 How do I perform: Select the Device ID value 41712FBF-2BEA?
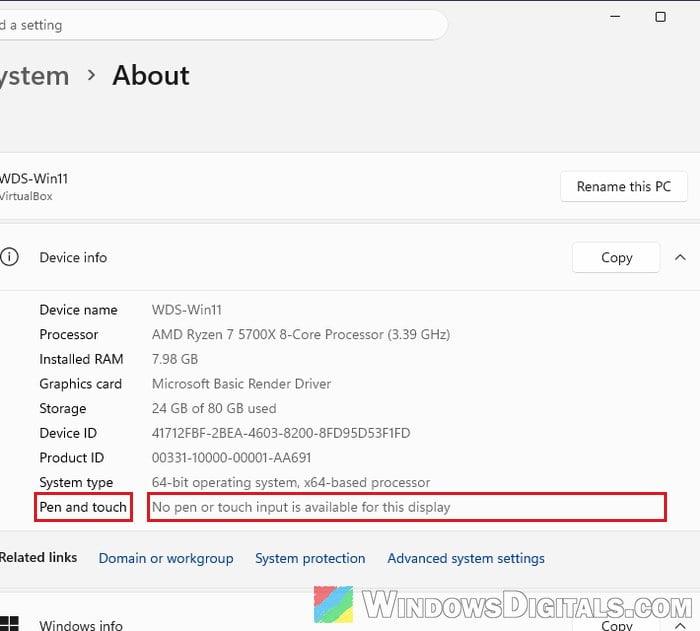click(x=281, y=433)
